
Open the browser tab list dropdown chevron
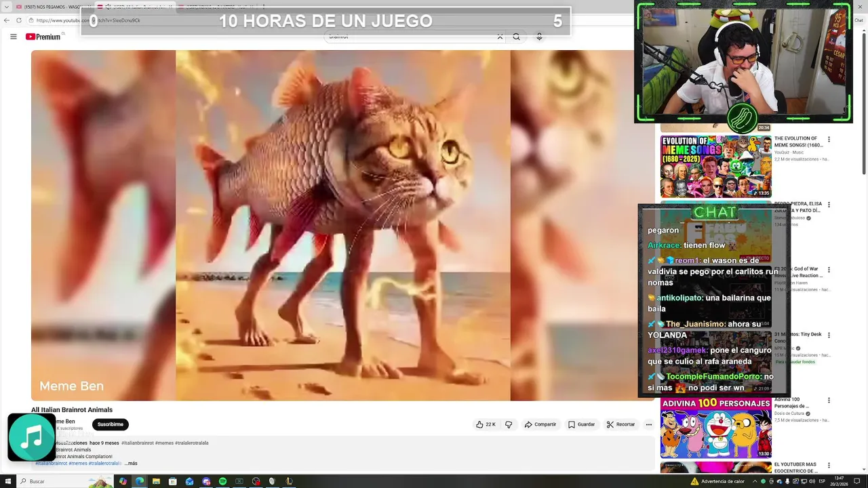tap(6, 7)
